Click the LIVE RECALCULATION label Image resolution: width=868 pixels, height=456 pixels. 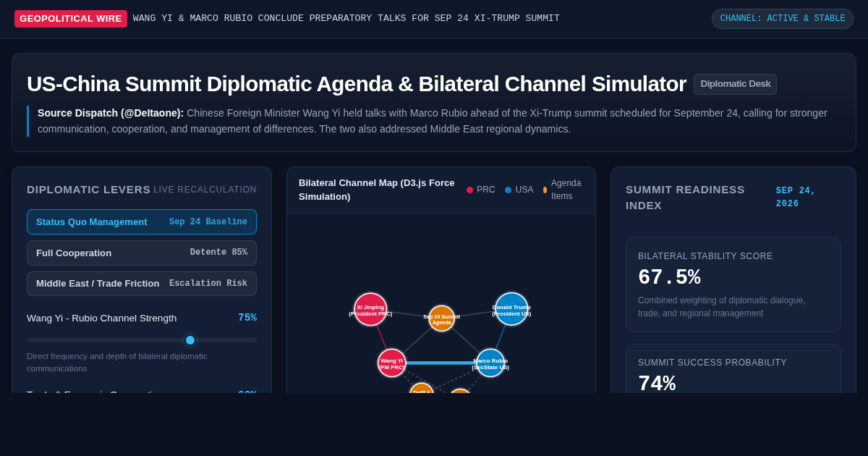coord(205,190)
